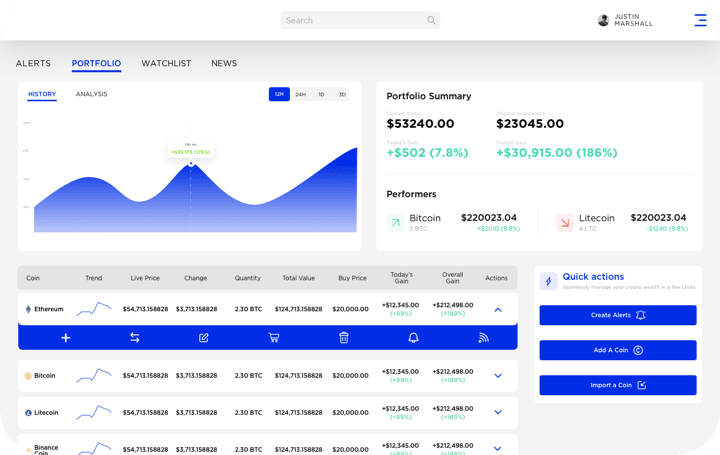The image size is (720, 455).
Task: Click the plus icon in Ethereum action bar
Action: click(x=66, y=338)
